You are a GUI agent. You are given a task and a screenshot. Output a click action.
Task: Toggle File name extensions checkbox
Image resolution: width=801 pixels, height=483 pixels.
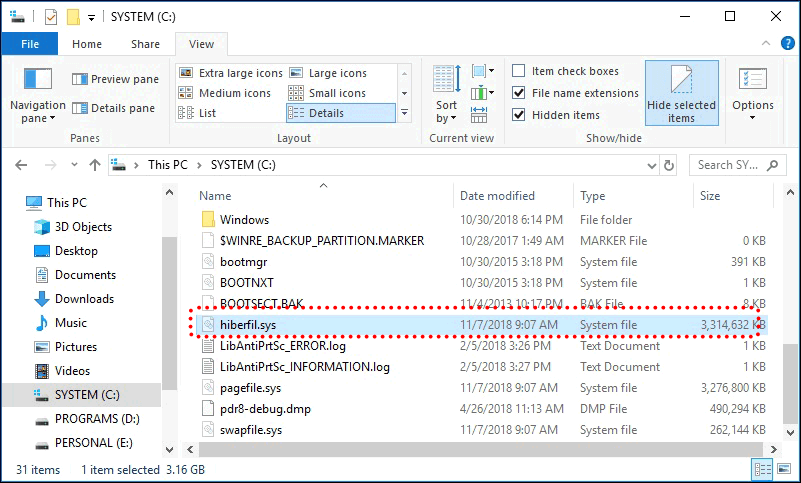click(x=519, y=93)
